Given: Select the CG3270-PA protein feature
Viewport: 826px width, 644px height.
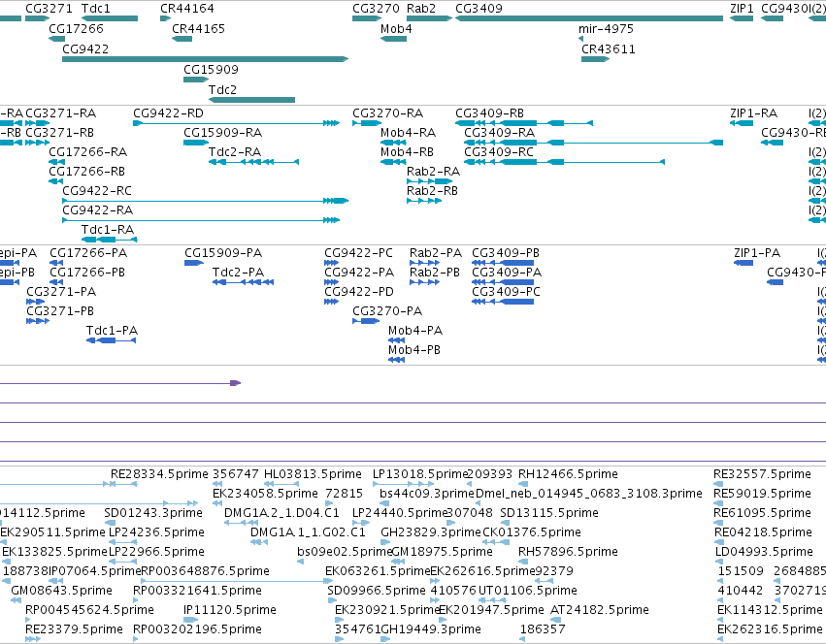Looking at the screenshot, I should [x=366, y=321].
